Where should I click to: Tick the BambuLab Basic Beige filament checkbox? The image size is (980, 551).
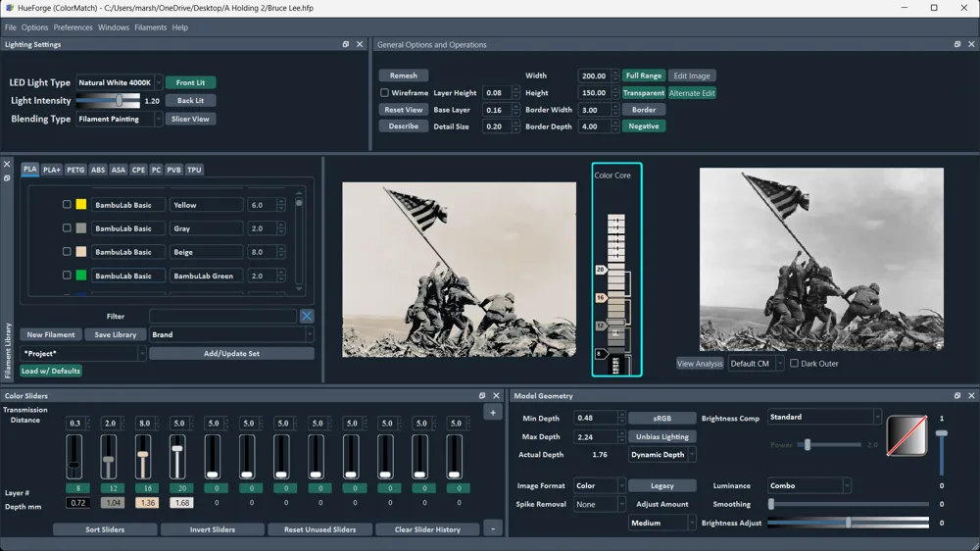click(x=67, y=251)
